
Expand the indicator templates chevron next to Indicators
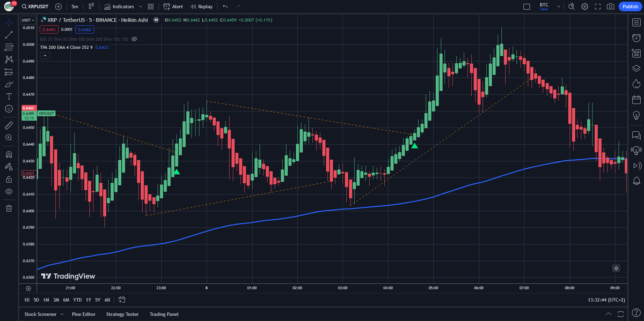point(141,6)
